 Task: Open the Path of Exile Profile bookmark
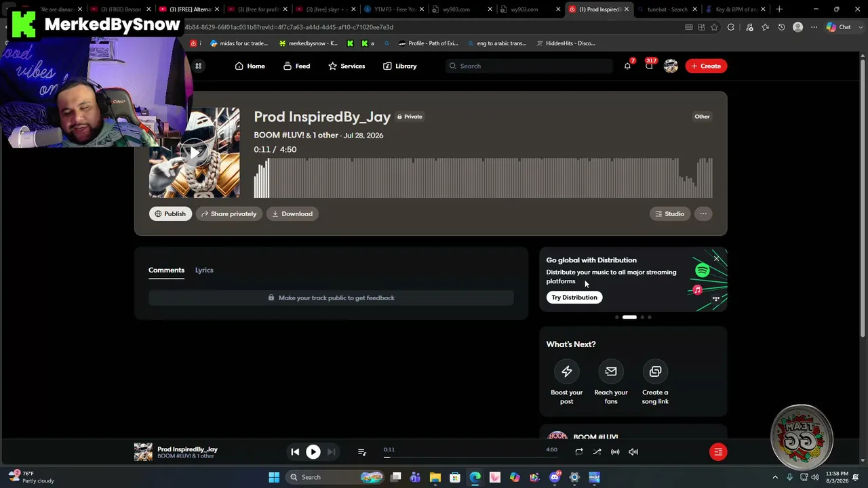pos(429,43)
